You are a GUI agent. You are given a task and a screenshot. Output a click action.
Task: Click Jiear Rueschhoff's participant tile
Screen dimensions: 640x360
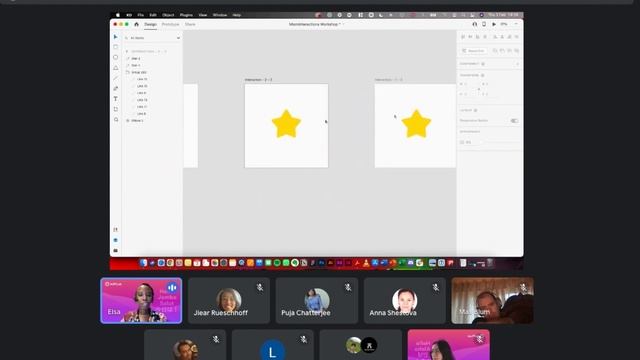229,301
